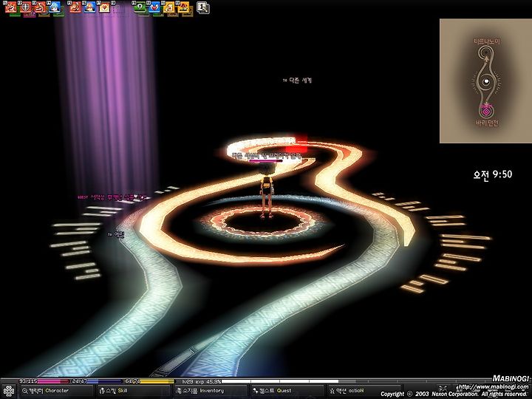This screenshot has width=532, height=399.
Task: Click the 티르나노이 label on minimap
Action: tap(487, 41)
